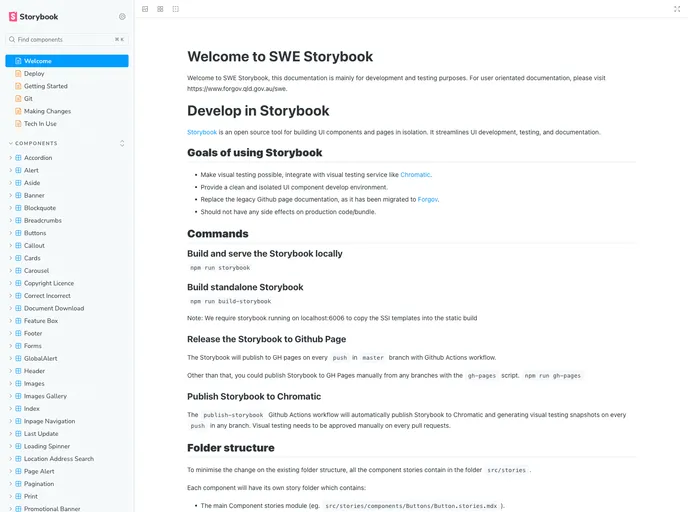Click the 'npm run storybook' code snippet

(x=220, y=268)
